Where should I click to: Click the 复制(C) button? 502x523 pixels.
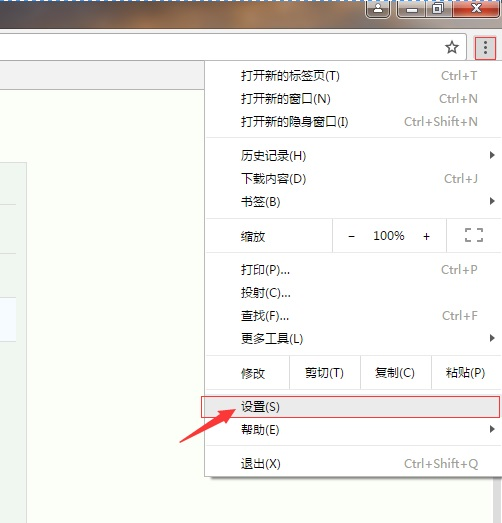pyautogui.click(x=396, y=373)
